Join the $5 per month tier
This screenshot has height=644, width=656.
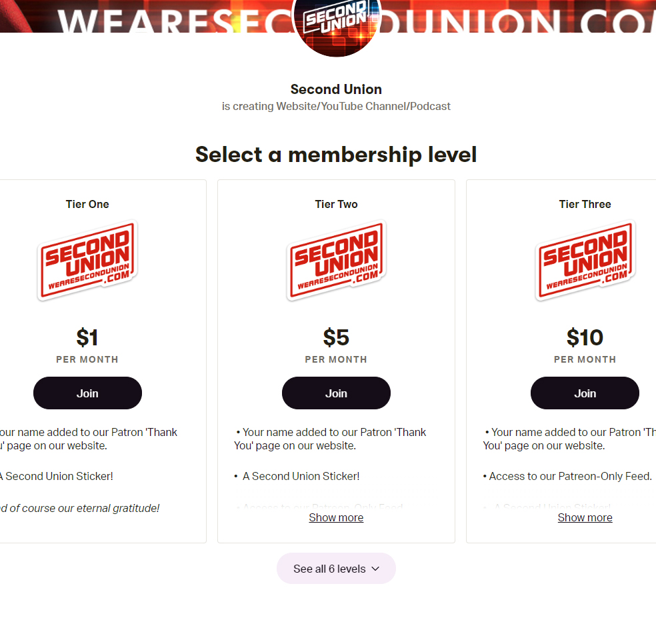[x=336, y=393]
